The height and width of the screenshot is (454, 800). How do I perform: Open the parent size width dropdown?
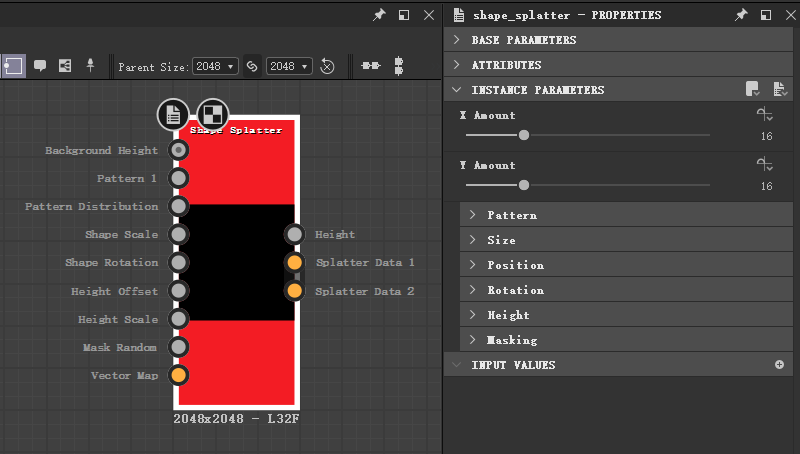coord(215,66)
